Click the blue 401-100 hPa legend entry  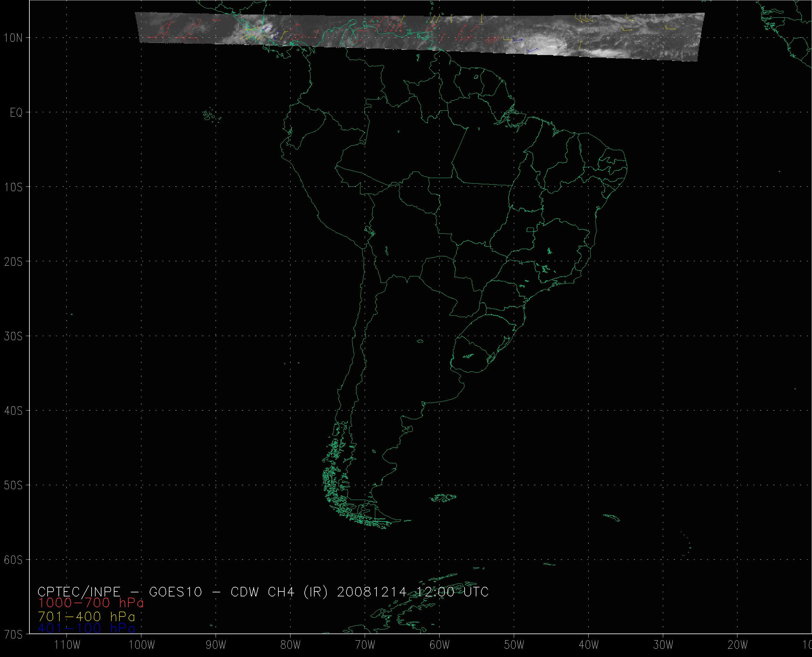[86, 629]
